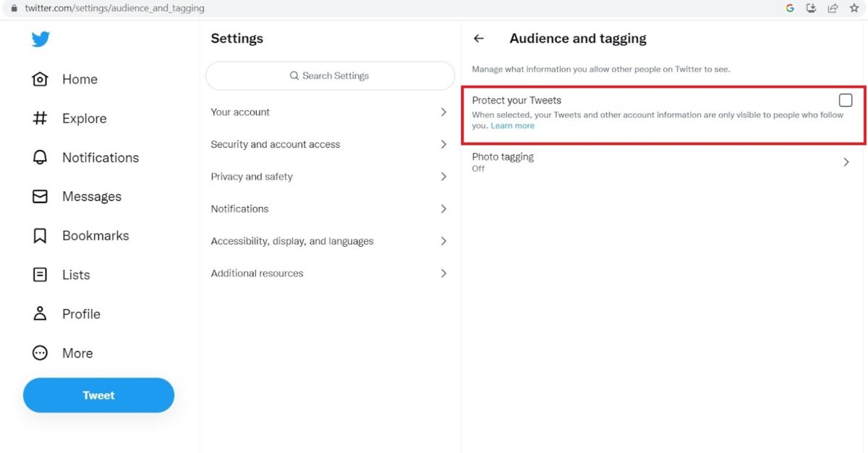Go back with the left arrow
The height and width of the screenshot is (453, 868).
coord(479,39)
